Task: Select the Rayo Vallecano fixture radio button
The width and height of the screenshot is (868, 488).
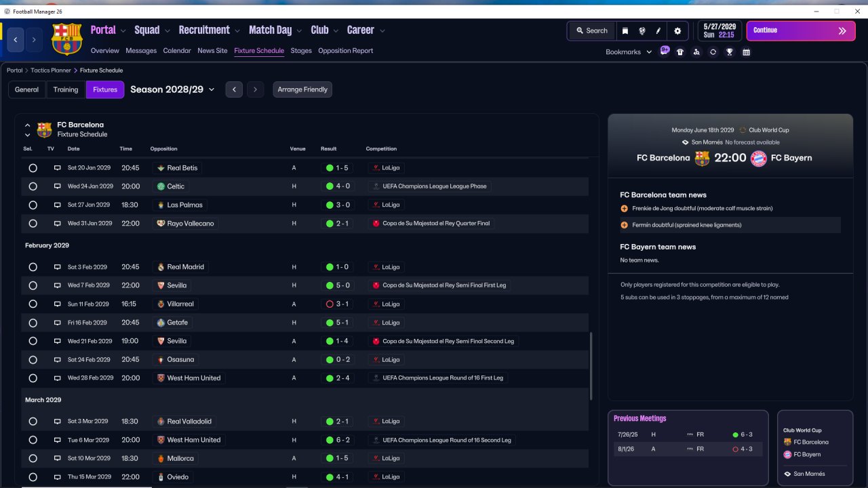Action: click(33, 224)
